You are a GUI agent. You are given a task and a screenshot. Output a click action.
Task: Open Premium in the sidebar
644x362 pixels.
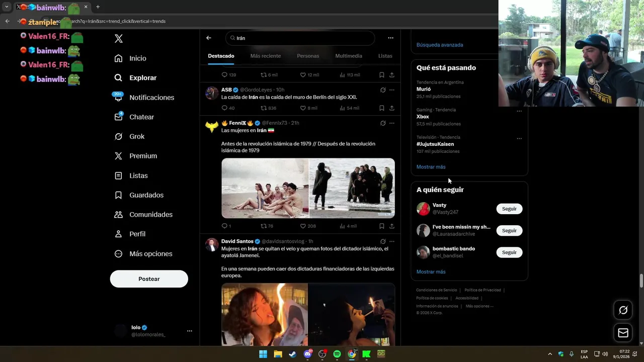point(136,156)
